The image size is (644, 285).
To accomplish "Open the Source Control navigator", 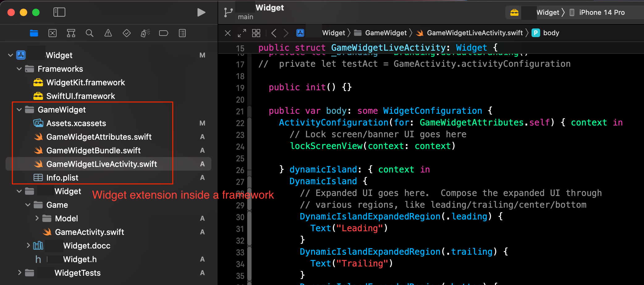I will pos(53,33).
